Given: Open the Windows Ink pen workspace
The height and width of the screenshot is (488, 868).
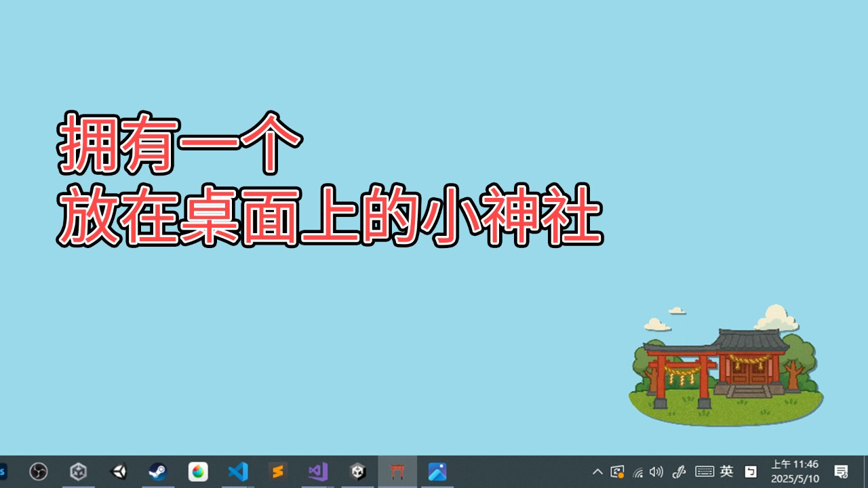Looking at the screenshot, I should click(679, 472).
